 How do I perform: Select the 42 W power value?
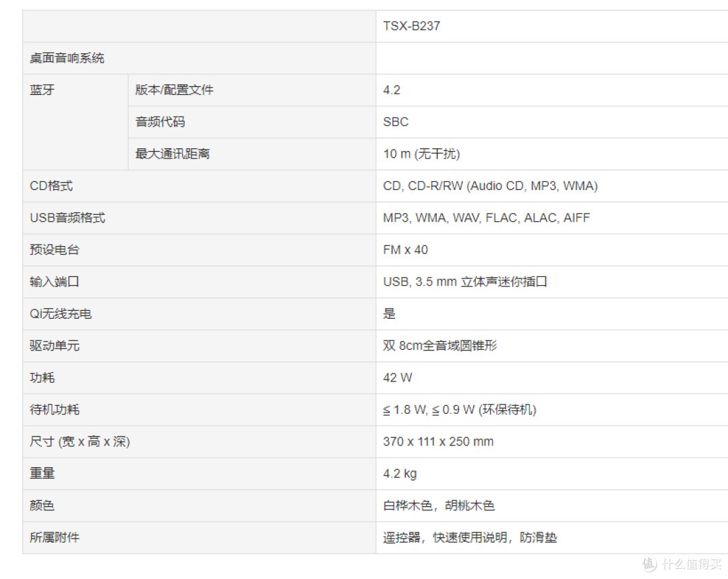[398, 378]
